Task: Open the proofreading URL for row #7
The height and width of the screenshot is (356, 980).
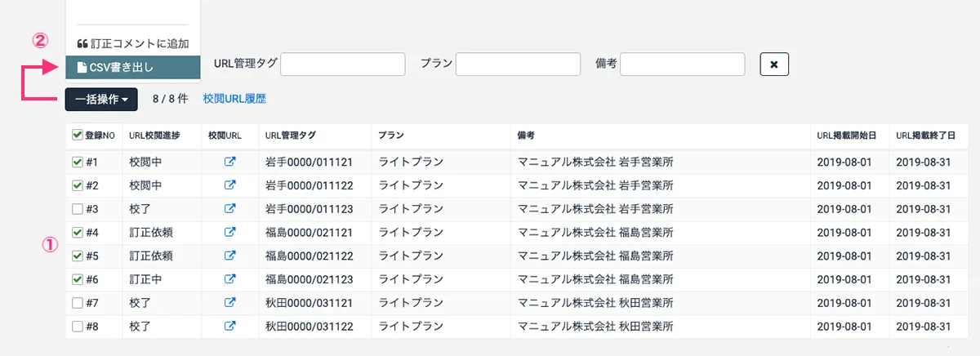Action: click(229, 303)
